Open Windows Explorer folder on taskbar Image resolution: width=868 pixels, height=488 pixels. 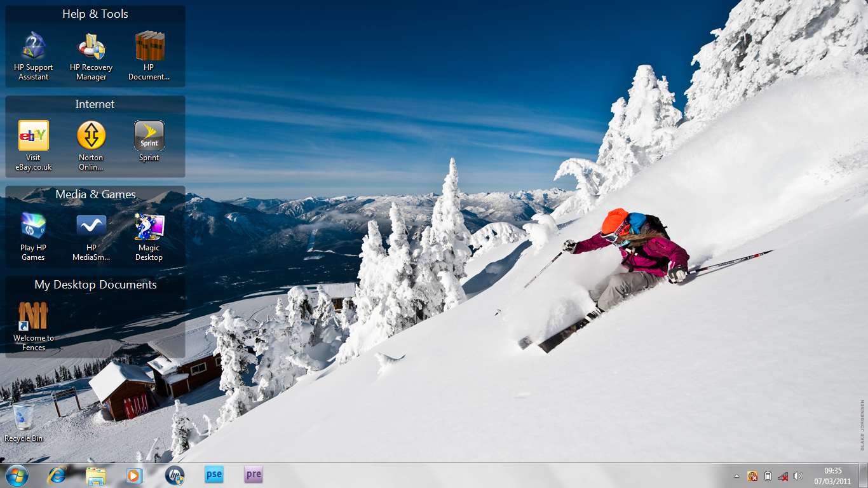coord(96,475)
